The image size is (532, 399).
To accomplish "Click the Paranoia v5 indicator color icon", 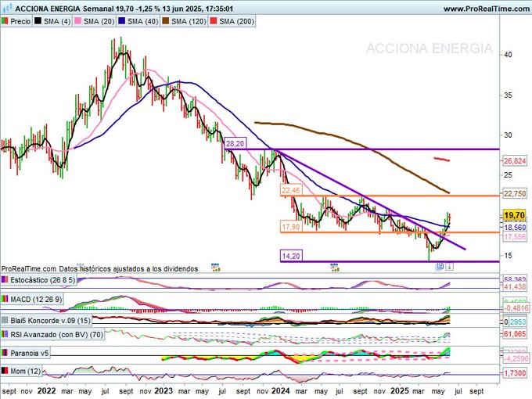I will [x=5, y=353].
